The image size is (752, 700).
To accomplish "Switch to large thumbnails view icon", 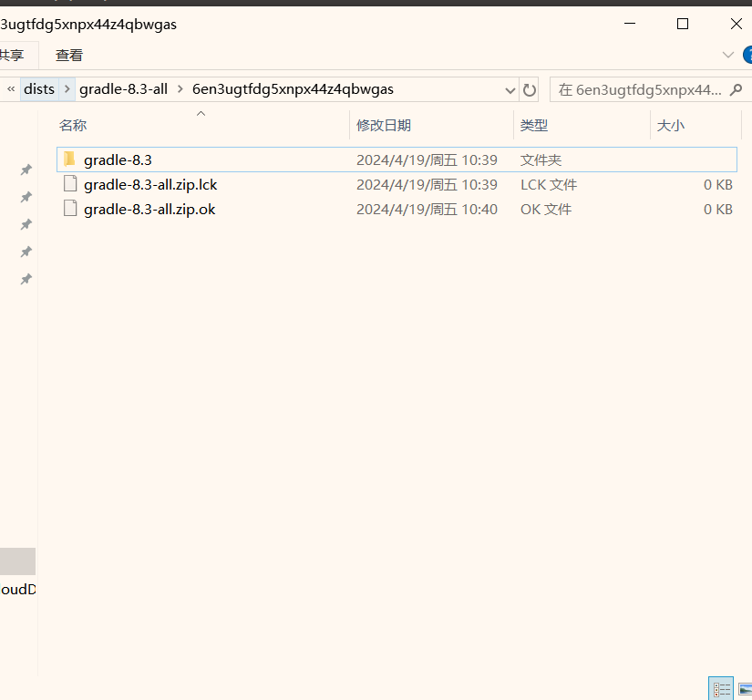I will point(745,689).
